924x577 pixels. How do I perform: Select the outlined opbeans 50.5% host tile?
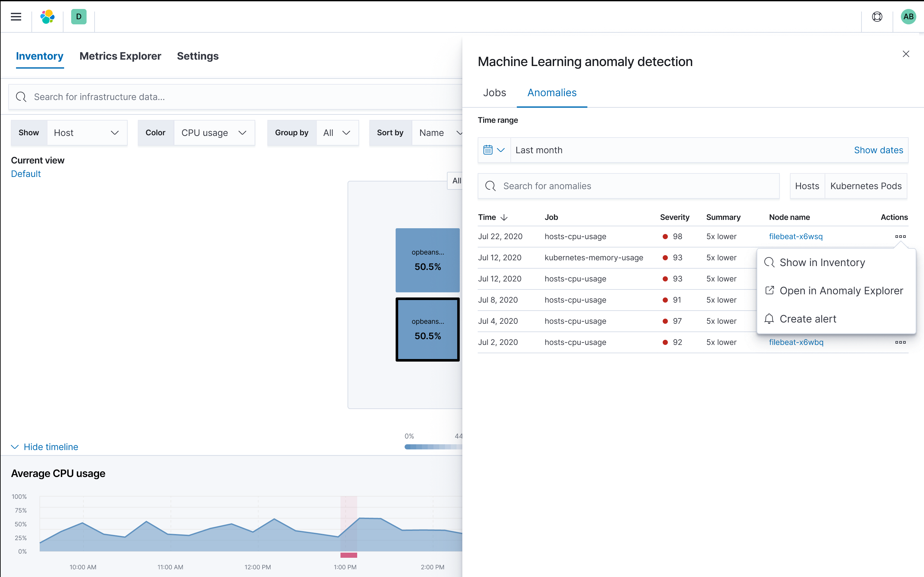tap(427, 329)
